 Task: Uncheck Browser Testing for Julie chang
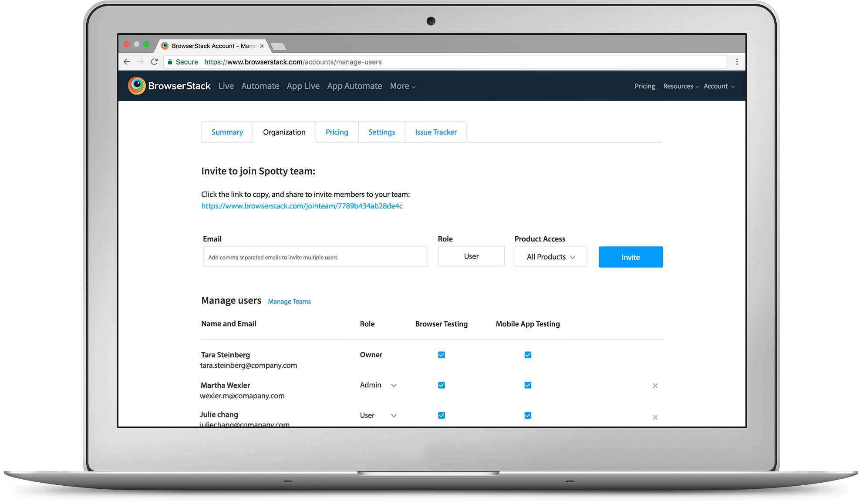[441, 415]
